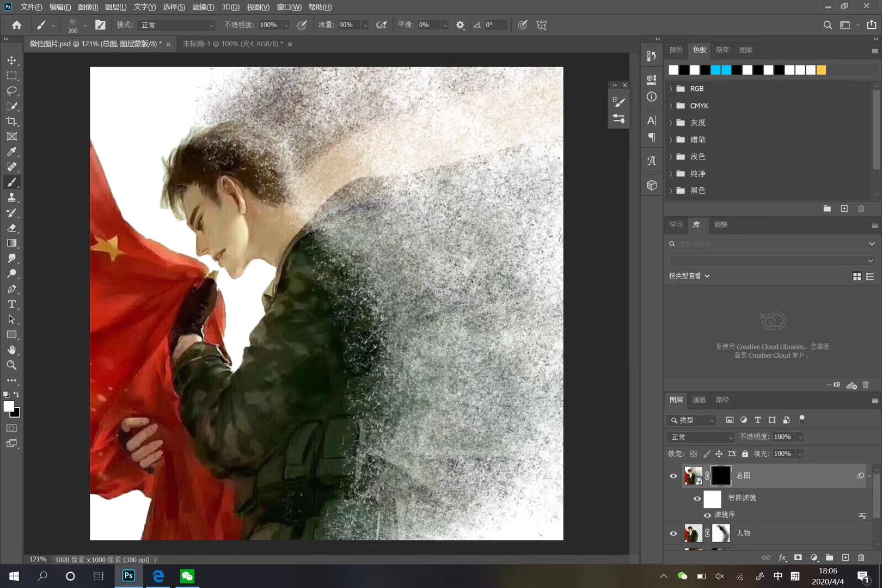Select the Horizontal Type tool
Screen dimensions: 882x588
(11, 304)
